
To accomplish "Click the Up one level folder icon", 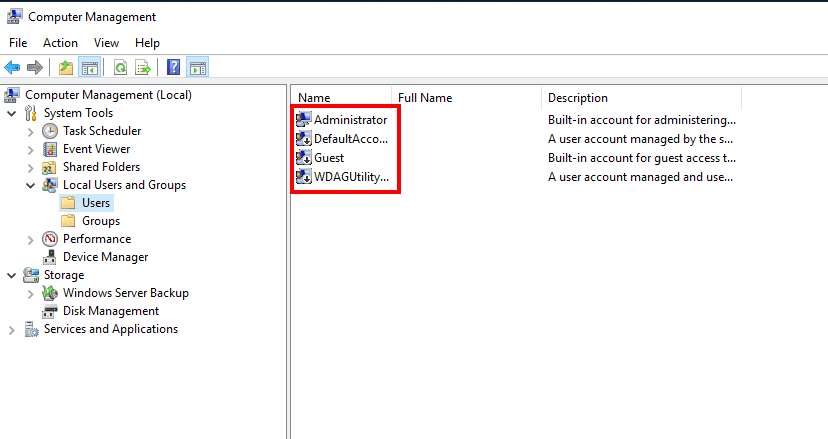I will pos(66,68).
